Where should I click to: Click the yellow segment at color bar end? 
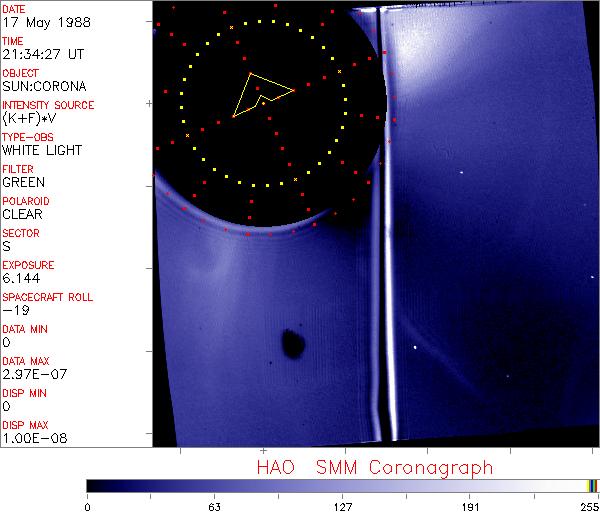coord(590,485)
